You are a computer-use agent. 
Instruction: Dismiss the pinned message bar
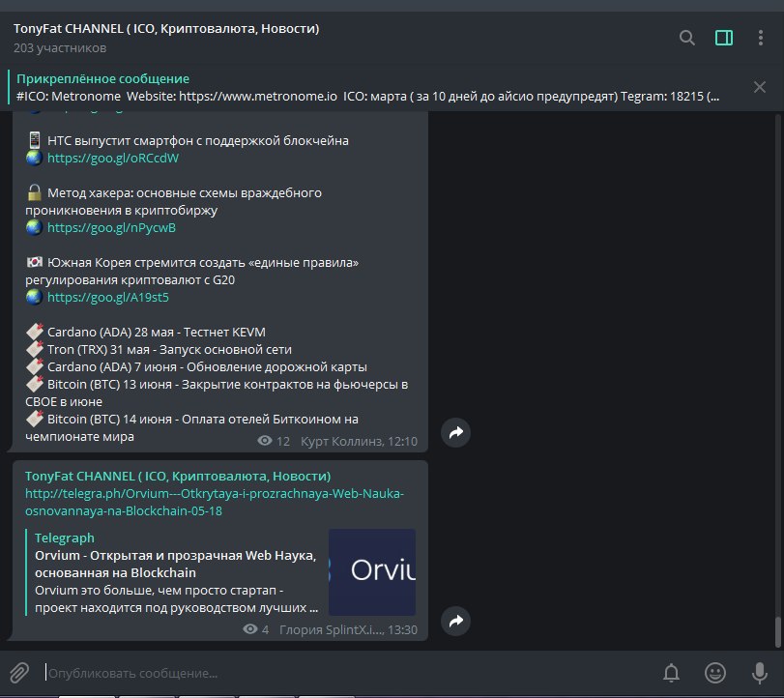click(760, 87)
